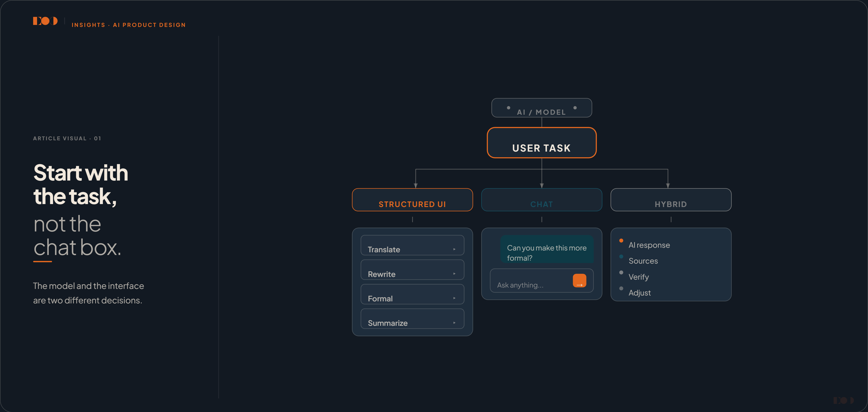The width and height of the screenshot is (868, 412).
Task: Click the Ask anything input field
Action: 542,281
